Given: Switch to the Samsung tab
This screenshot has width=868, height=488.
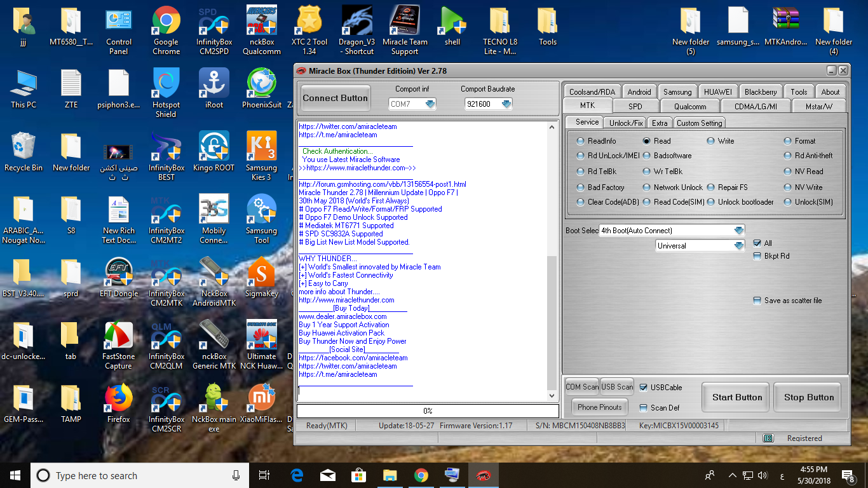Looking at the screenshot, I should 677,91.
